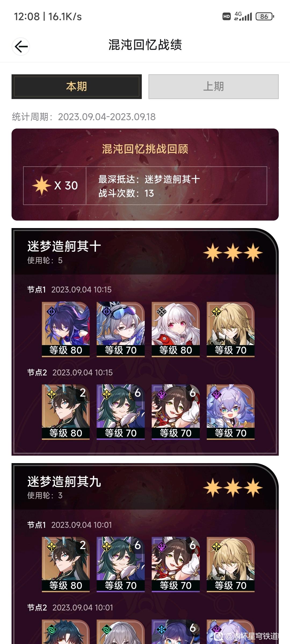Switch to the 上期 tab
Viewport: 290px width, 644px height.
tap(213, 87)
